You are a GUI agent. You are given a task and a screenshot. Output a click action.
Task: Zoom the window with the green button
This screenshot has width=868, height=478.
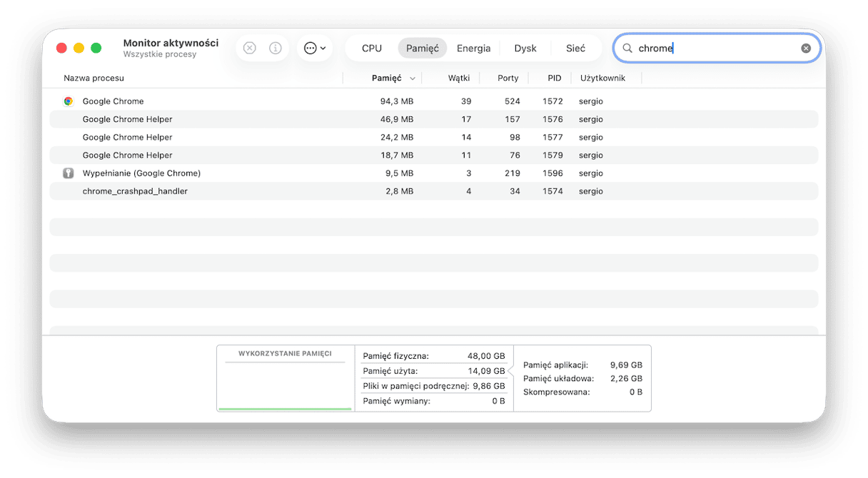coord(96,48)
